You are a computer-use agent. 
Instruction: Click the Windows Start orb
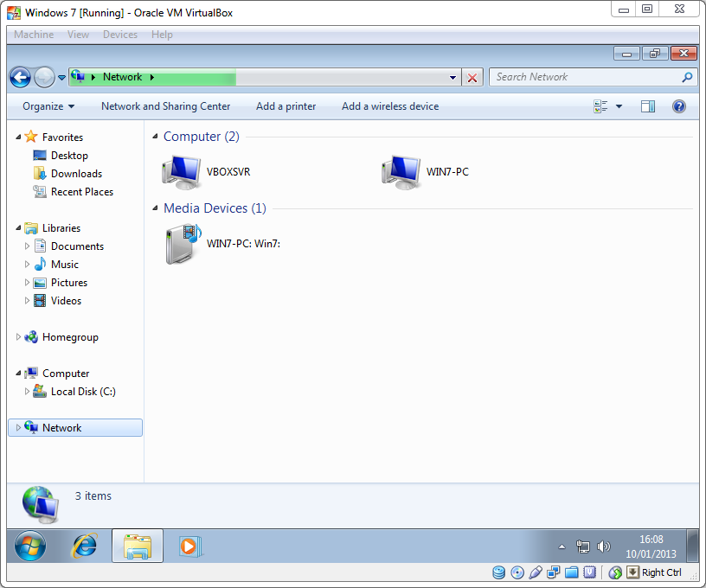pyautogui.click(x=30, y=546)
